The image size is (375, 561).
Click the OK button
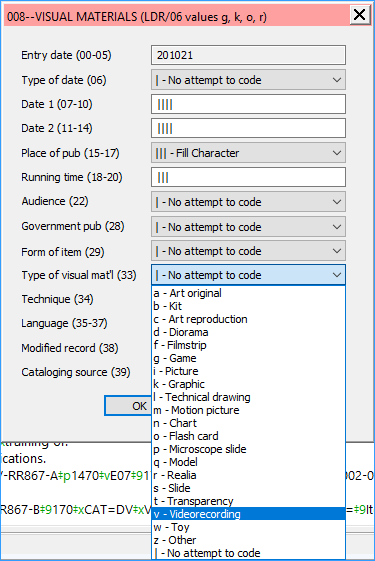click(128, 406)
